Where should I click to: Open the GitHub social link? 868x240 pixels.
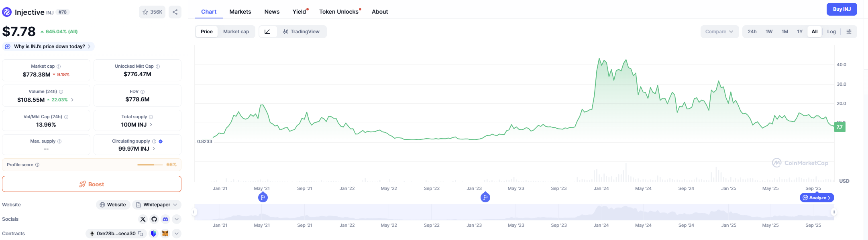click(x=154, y=219)
